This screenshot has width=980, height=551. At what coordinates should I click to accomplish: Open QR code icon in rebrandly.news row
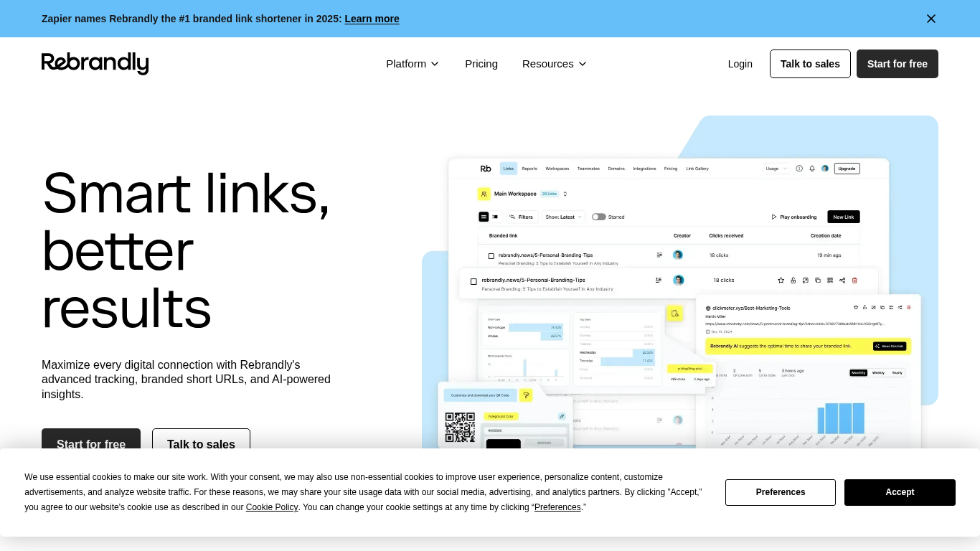click(x=830, y=281)
